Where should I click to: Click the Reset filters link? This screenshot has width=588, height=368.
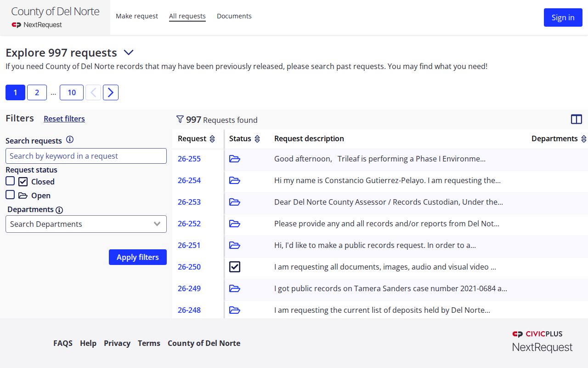(64, 119)
